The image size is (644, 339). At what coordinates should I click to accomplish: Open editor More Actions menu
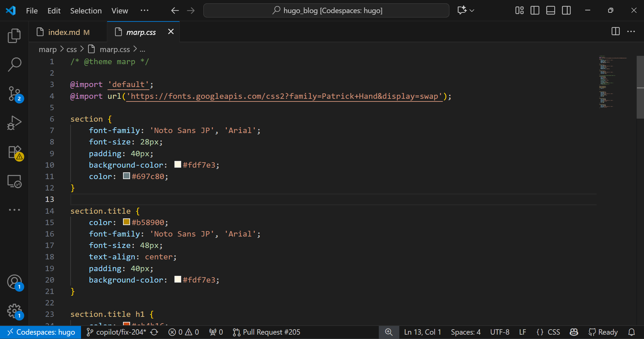point(631,31)
